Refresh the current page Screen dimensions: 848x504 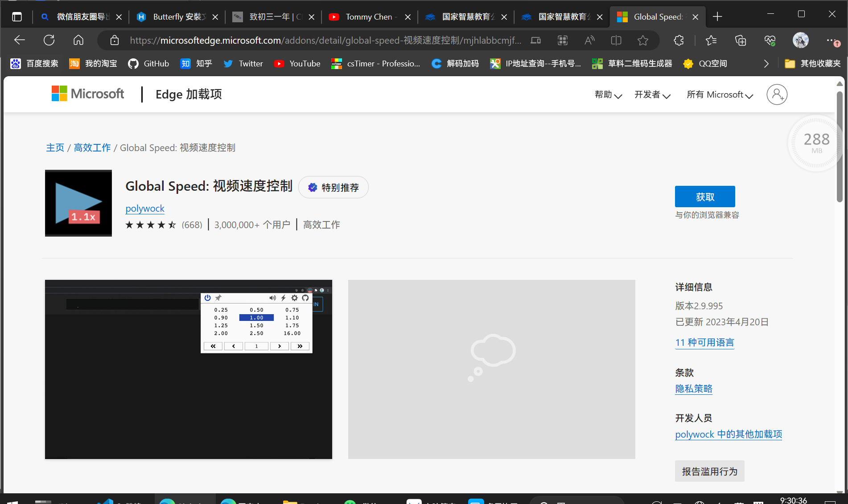click(49, 41)
